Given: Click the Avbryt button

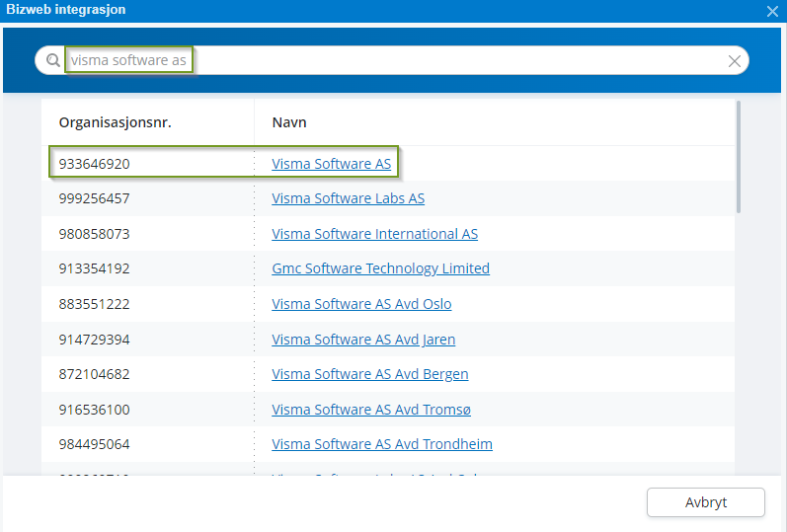Looking at the screenshot, I should click(x=706, y=502).
